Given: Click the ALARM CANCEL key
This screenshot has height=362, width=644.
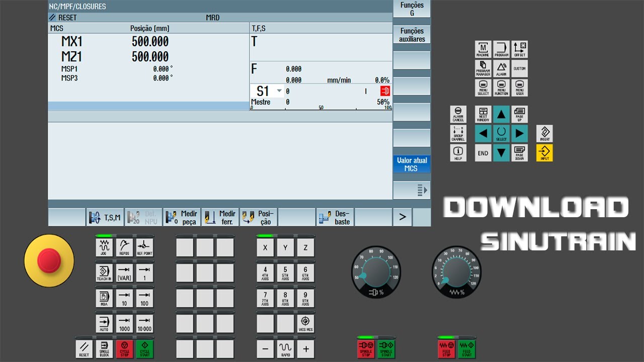Looking at the screenshot, I should pos(458,114).
